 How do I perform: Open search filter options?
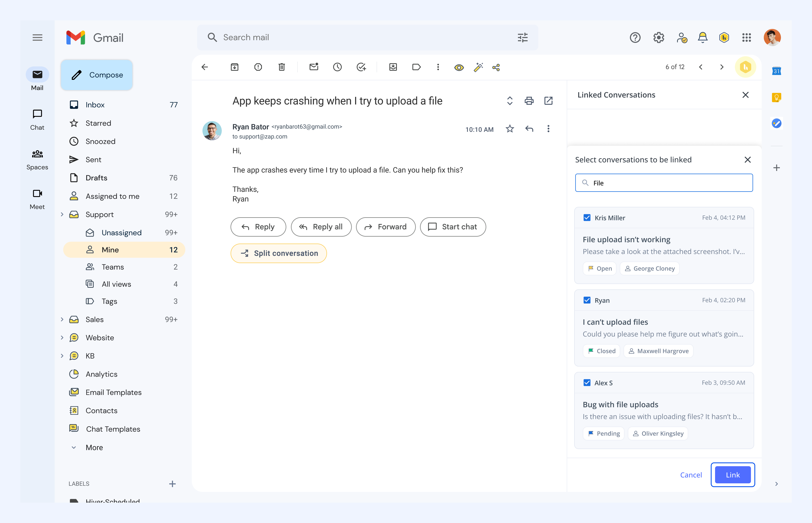click(x=523, y=37)
